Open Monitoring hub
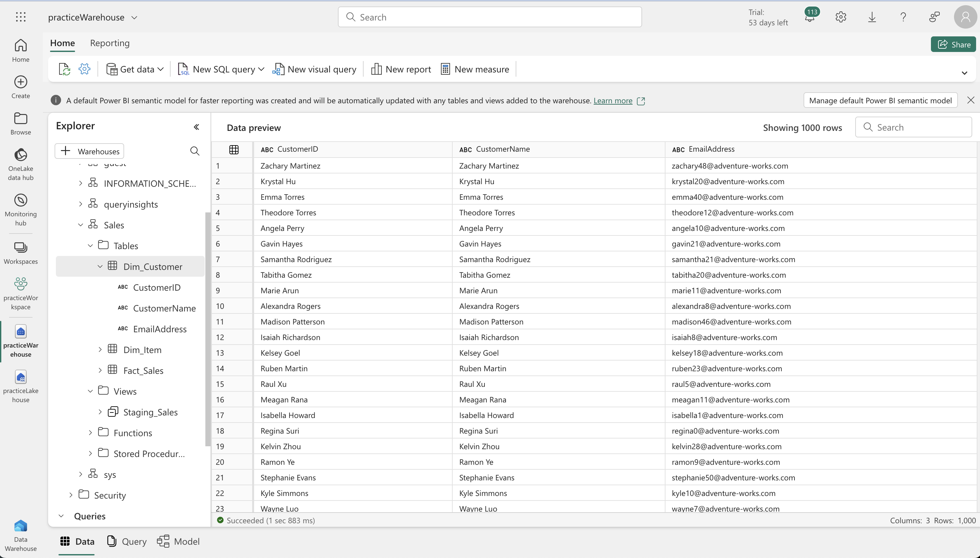The width and height of the screenshot is (980, 558). (21, 210)
